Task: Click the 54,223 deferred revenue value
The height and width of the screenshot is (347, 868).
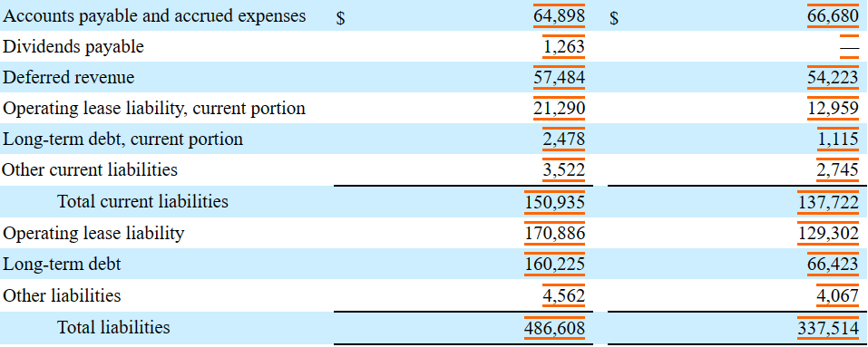Action: pos(833,78)
